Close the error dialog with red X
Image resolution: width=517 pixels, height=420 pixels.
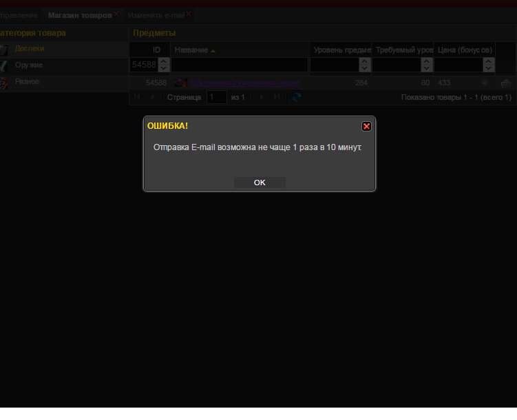[x=366, y=126]
